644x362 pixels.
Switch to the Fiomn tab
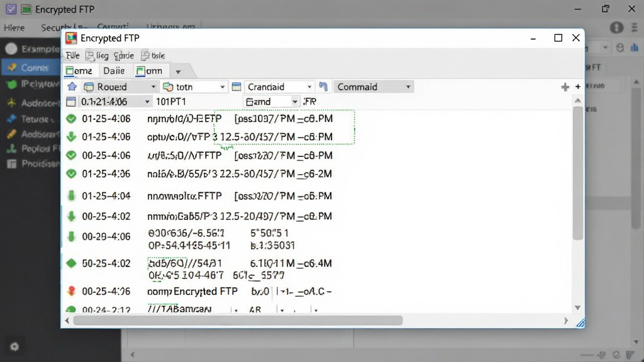(x=150, y=71)
